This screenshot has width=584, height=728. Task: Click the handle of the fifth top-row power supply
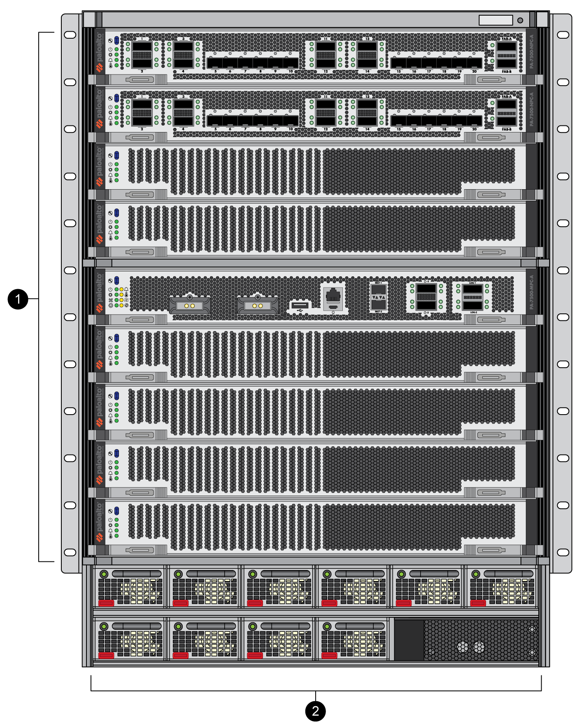tap(434, 574)
